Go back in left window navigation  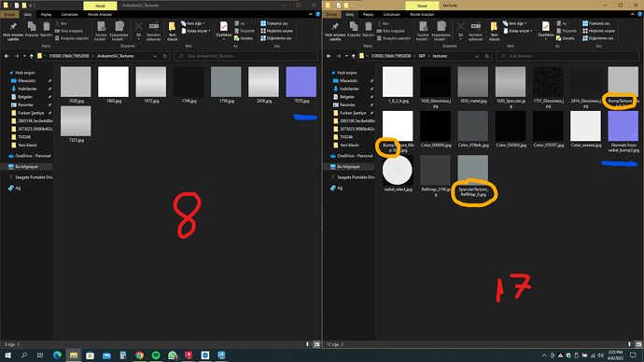7,56
